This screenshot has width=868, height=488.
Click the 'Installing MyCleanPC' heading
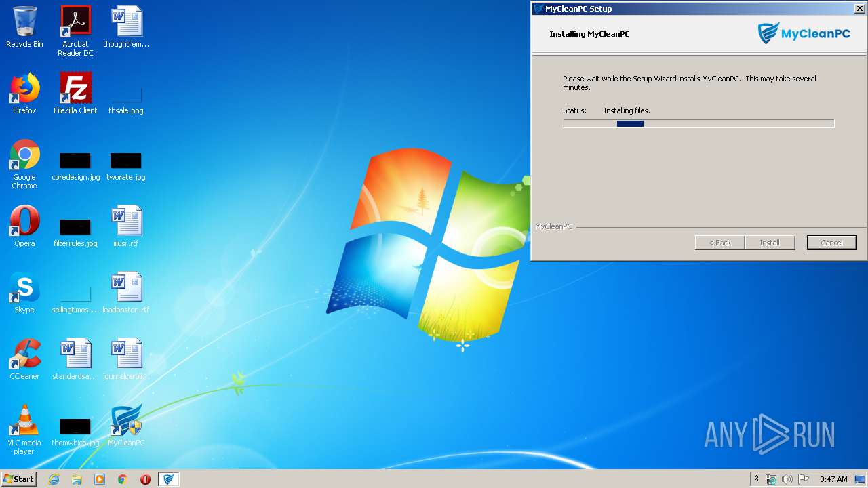589,34
